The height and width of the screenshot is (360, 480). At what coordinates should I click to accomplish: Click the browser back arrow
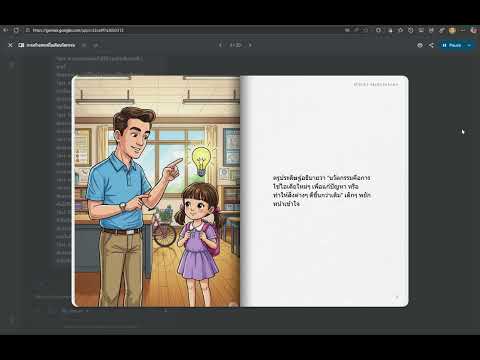(6, 30)
